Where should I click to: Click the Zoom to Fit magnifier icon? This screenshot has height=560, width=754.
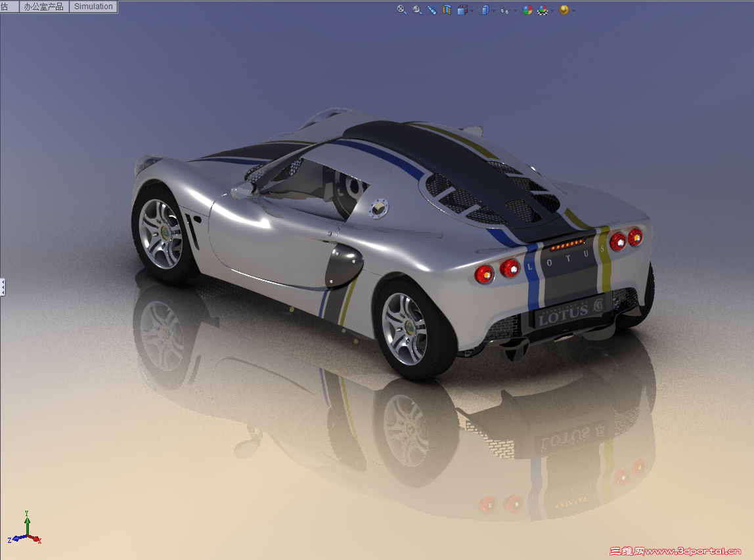coord(401,10)
